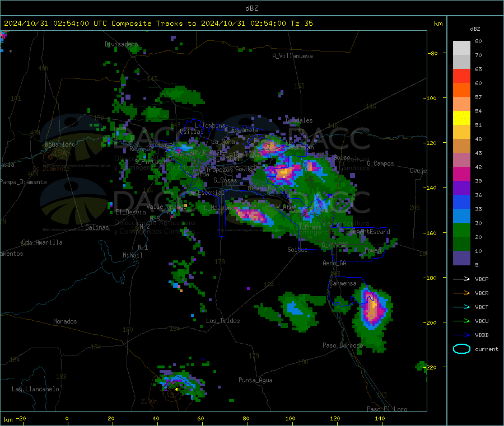This screenshot has width=504, height=426.
Task: Click the 'Morados' map label
Action: point(65,321)
